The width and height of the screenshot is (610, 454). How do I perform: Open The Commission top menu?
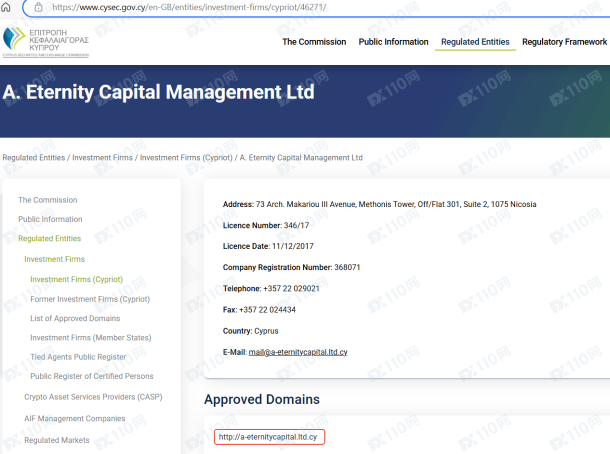(x=314, y=42)
